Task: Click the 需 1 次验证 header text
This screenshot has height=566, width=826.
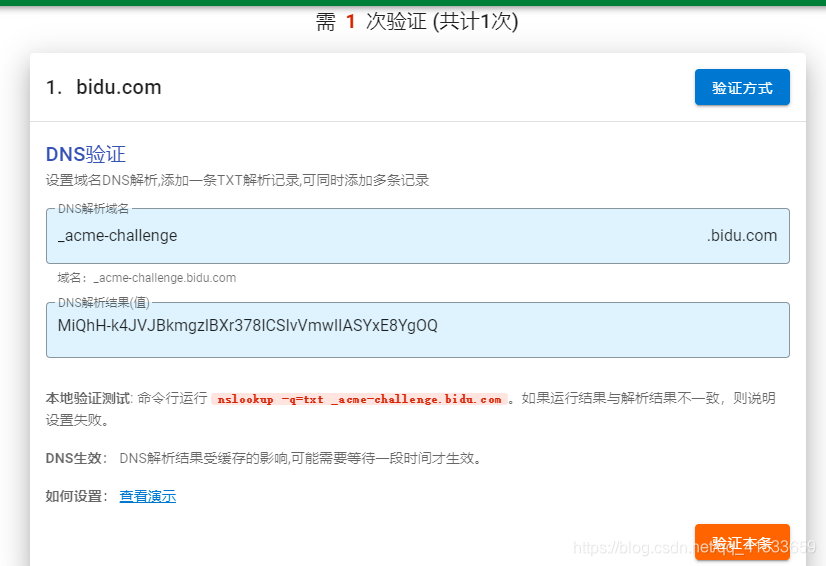Action: coord(417,22)
